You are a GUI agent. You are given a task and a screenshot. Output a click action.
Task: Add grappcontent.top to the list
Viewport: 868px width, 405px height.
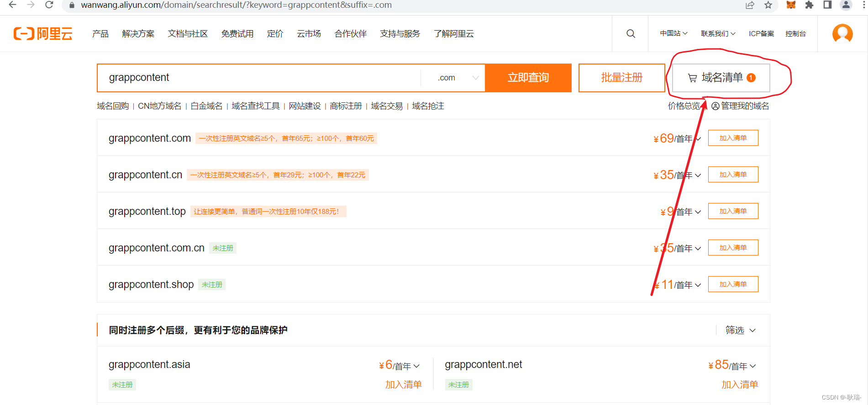point(733,211)
